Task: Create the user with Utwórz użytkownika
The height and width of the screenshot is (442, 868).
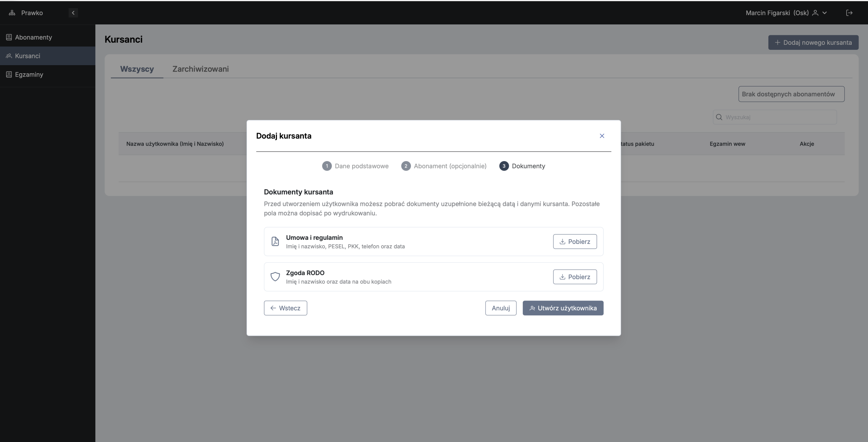Action: 563,308
